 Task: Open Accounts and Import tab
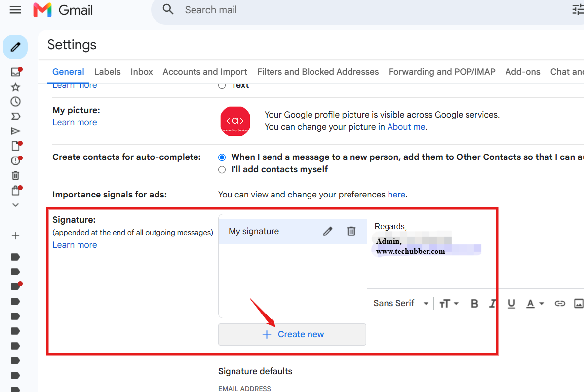point(205,72)
